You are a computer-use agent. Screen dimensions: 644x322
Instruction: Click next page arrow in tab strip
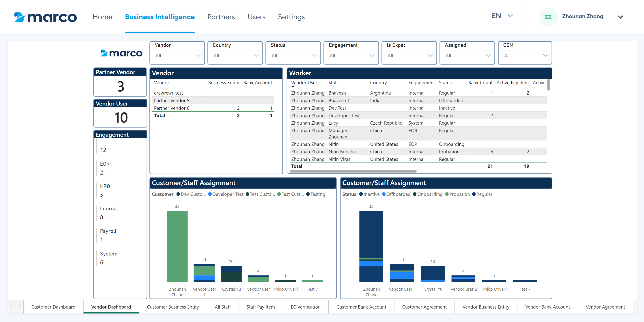(19, 307)
